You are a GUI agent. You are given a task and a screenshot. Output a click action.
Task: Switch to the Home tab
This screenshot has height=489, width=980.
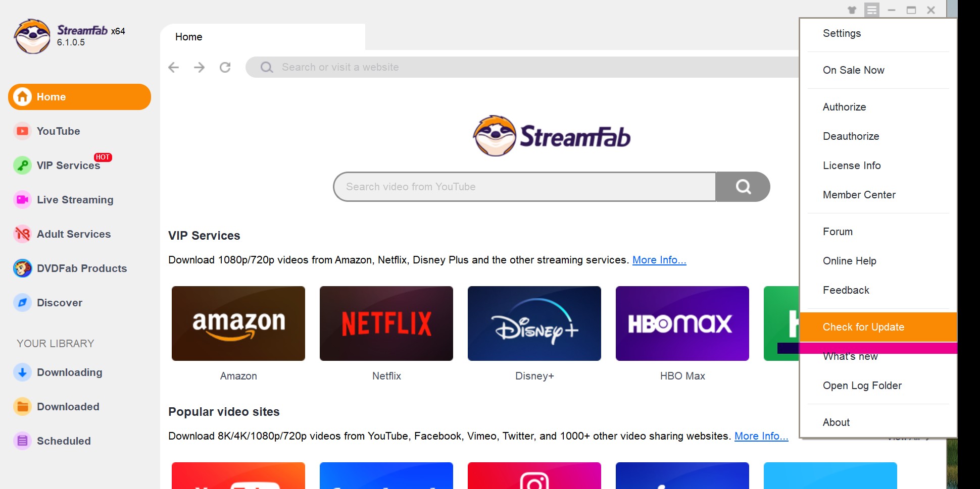point(263,37)
